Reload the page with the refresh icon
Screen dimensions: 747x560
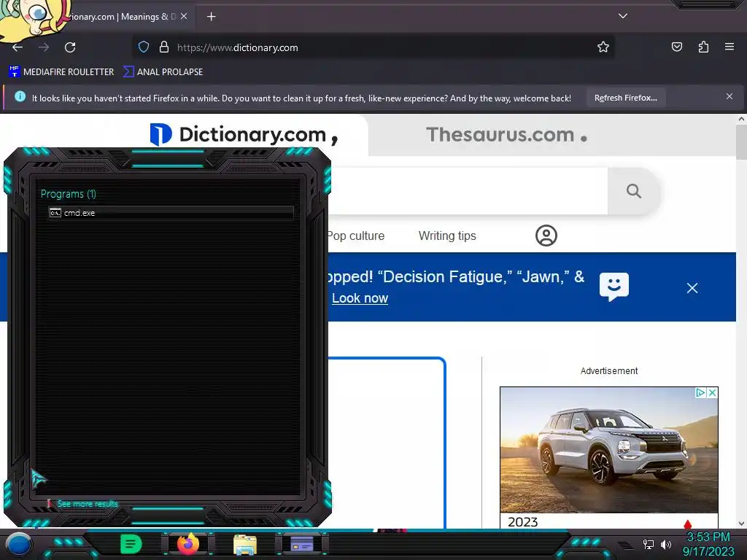tap(70, 47)
